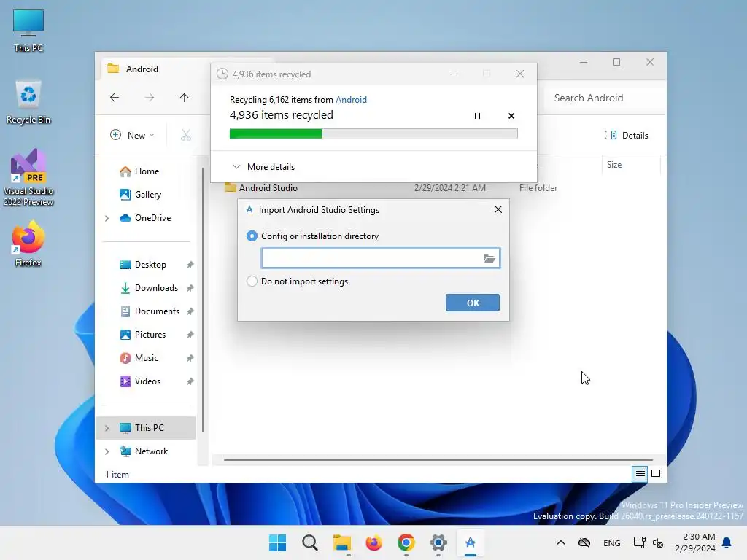
Task: Unpin Downloads using its pin icon
Action: click(x=190, y=288)
